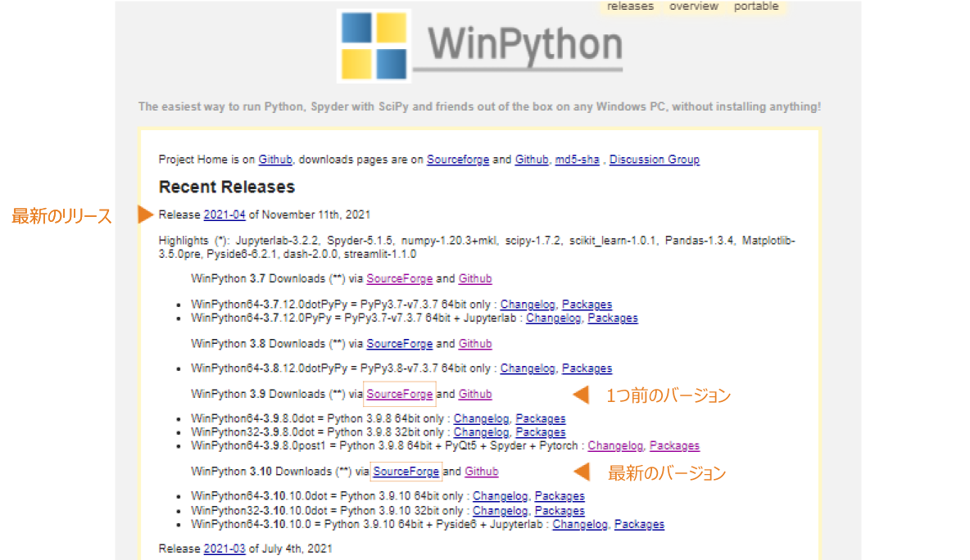Image resolution: width=970 pixels, height=560 pixels.
Task: Open Changelog for WinPython64-3.7.12.0dotPyPy
Action: (528, 304)
